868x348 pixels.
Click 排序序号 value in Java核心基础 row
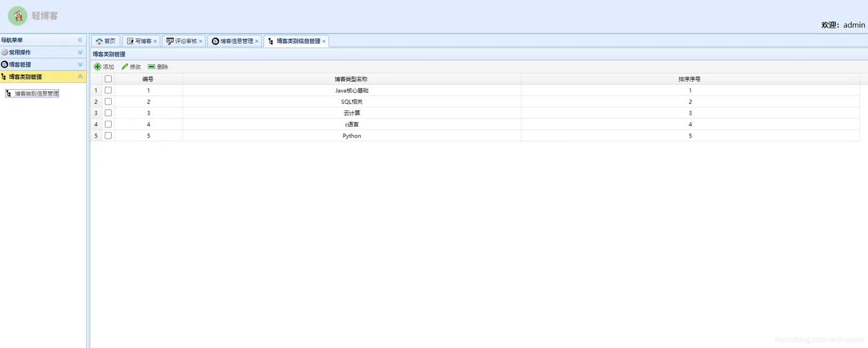tap(690, 90)
